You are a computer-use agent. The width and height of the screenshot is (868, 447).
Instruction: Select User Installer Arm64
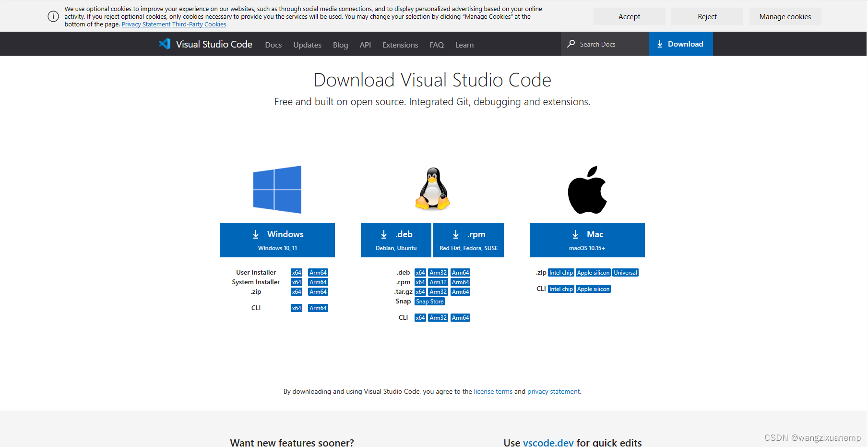click(318, 273)
